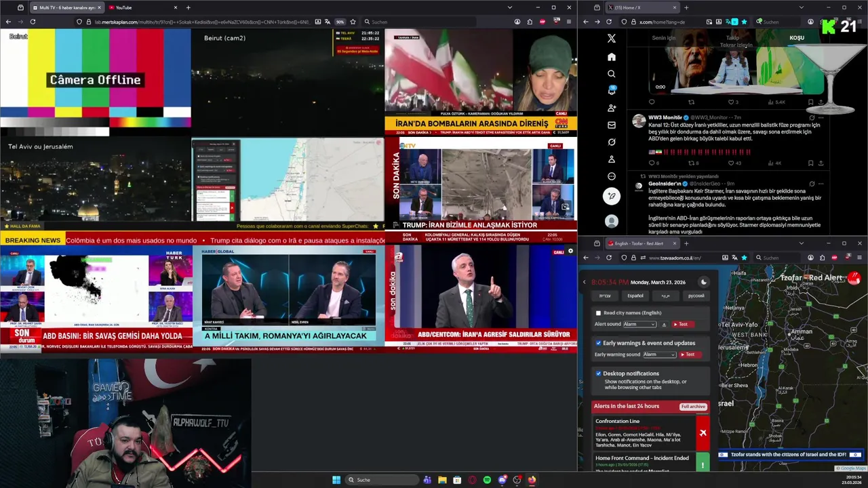This screenshot has height=488, width=868.
Task: Open hamburger menu in Tzofar browser window
Action: [859, 258]
